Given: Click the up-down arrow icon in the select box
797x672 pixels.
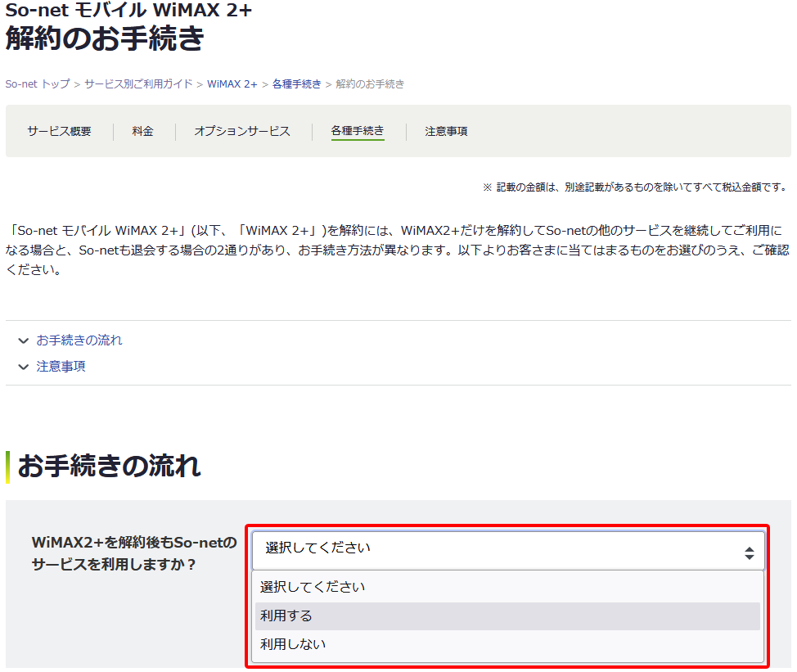Looking at the screenshot, I should pyautogui.click(x=749, y=553).
